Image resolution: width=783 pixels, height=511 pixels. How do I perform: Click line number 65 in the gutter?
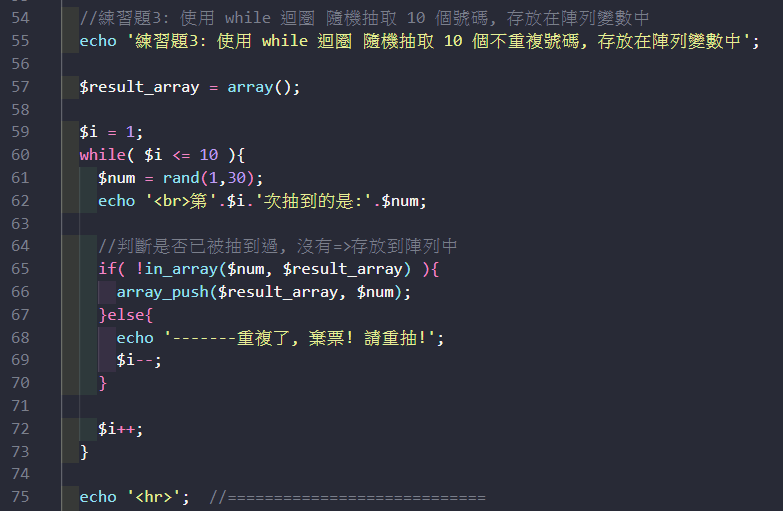[20, 269]
